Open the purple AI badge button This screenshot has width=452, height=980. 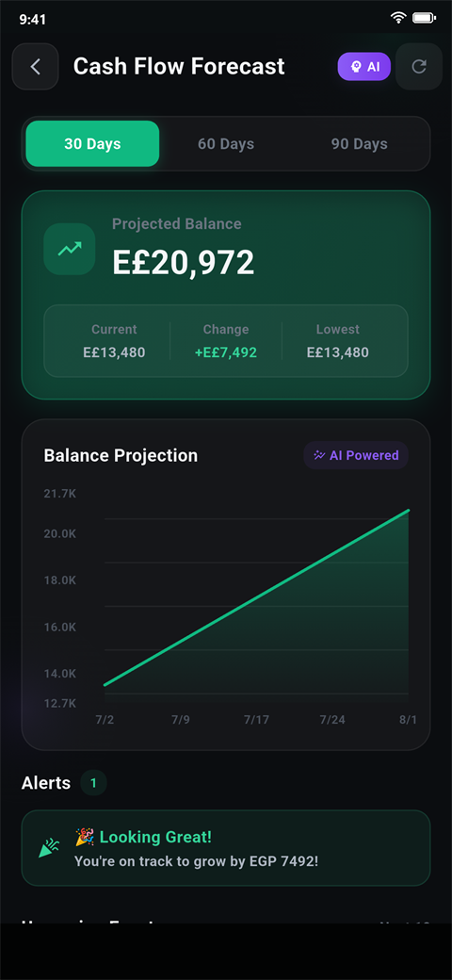pyautogui.click(x=364, y=66)
